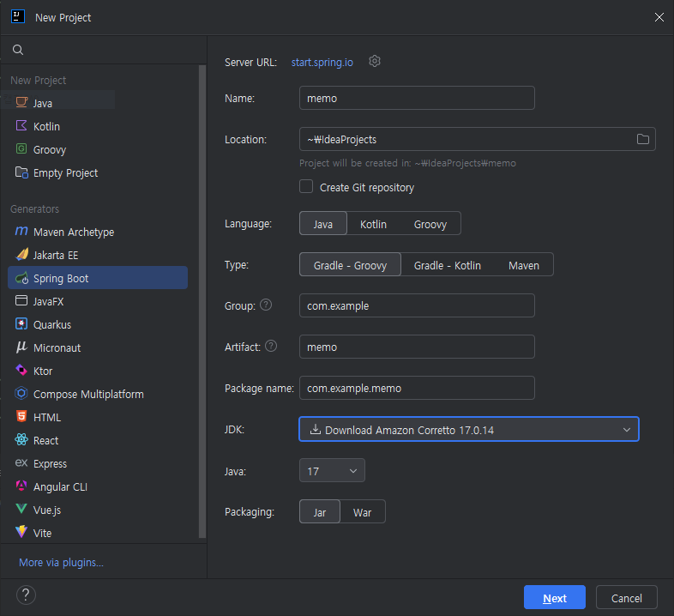This screenshot has height=616, width=674.
Task: Set packaging to Jar
Action: click(x=319, y=511)
